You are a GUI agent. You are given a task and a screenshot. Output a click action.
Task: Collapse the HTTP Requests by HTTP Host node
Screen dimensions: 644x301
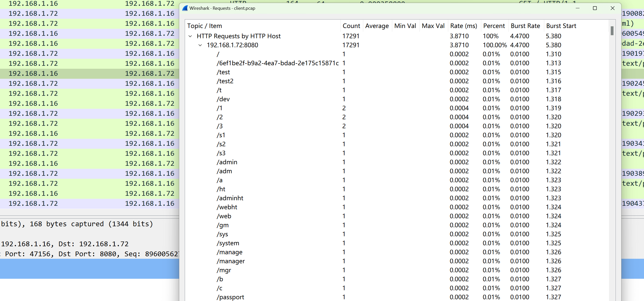(190, 36)
